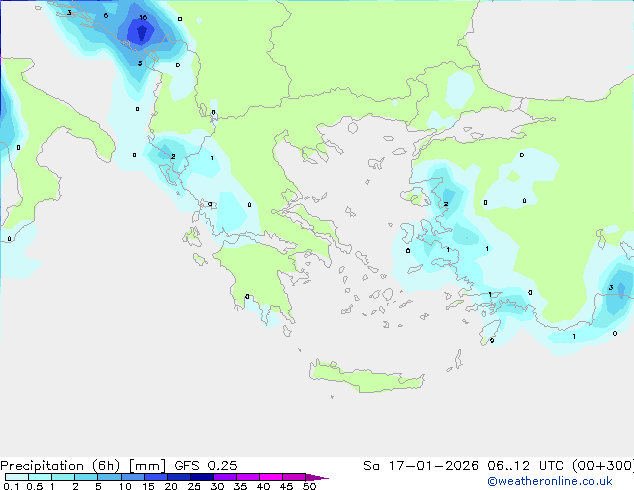This screenshot has height=490, width=634.
Task: Click the purple arrow tip ending the color legend
Action: pos(317,477)
